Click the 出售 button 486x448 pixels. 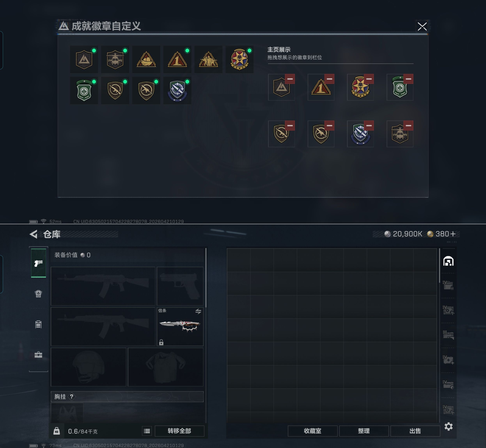(415, 431)
